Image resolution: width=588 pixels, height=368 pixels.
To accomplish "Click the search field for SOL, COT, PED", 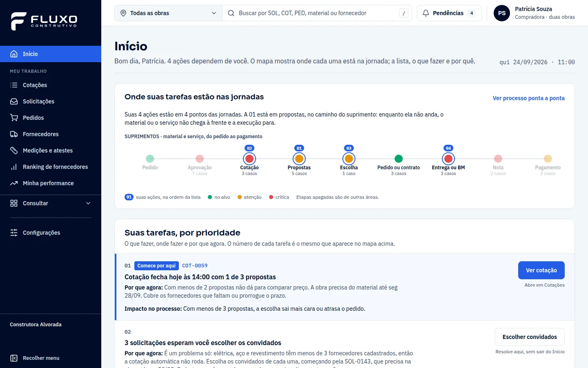I will (x=317, y=13).
